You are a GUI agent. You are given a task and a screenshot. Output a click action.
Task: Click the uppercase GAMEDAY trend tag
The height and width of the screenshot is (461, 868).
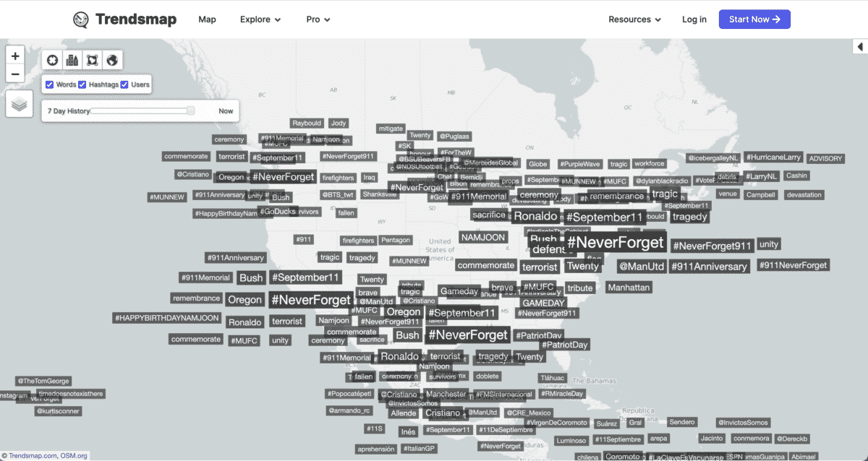point(543,303)
